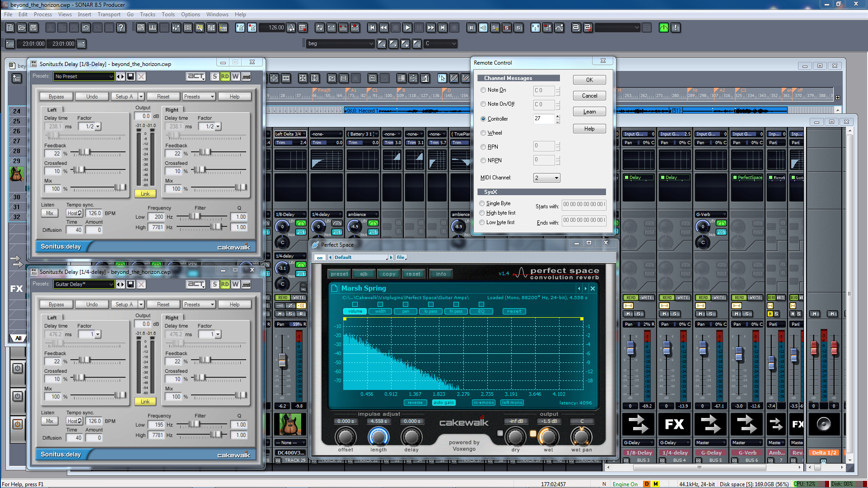Select the Note On radio button
868x488 pixels.
[x=483, y=90]
